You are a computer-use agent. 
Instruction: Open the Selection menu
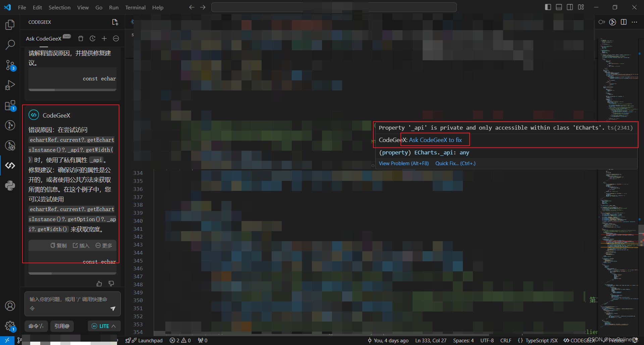59,7
